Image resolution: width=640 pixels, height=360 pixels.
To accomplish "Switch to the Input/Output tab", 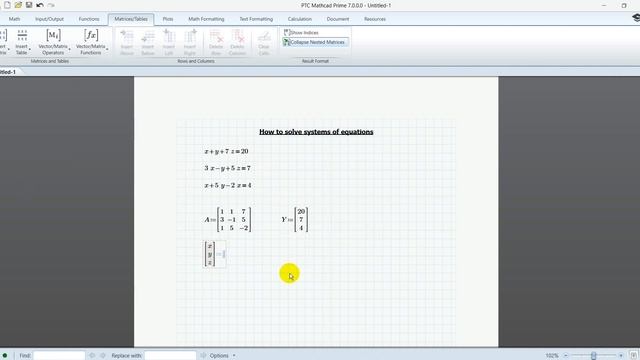I will (x=49, y=19).
